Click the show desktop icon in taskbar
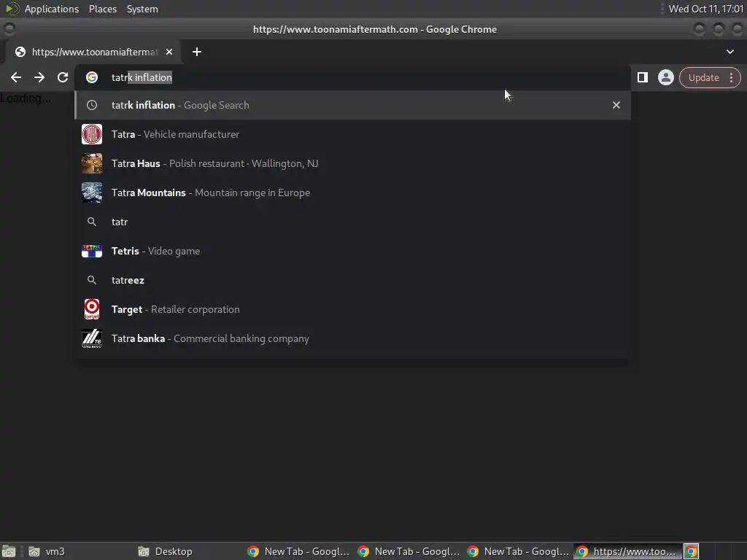Viewport: 747px width, 560px height. (9, 551)
